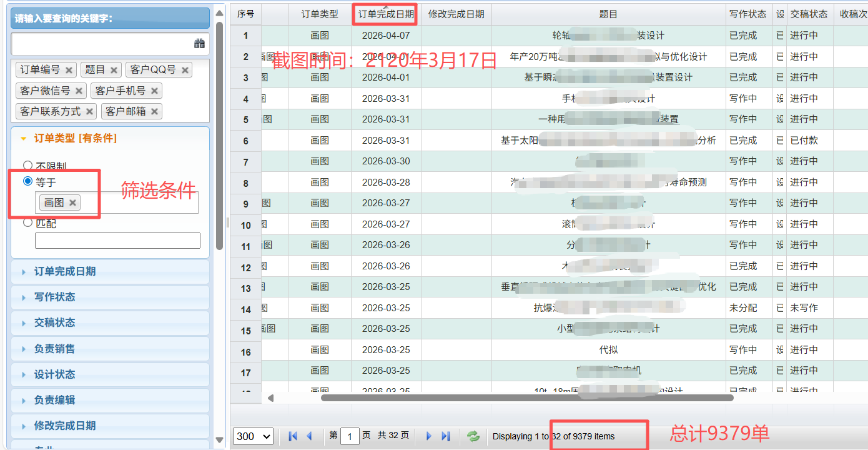868x450 pixels.
Task: Expand the 写作状态 filter section
Action: [54, 297]
